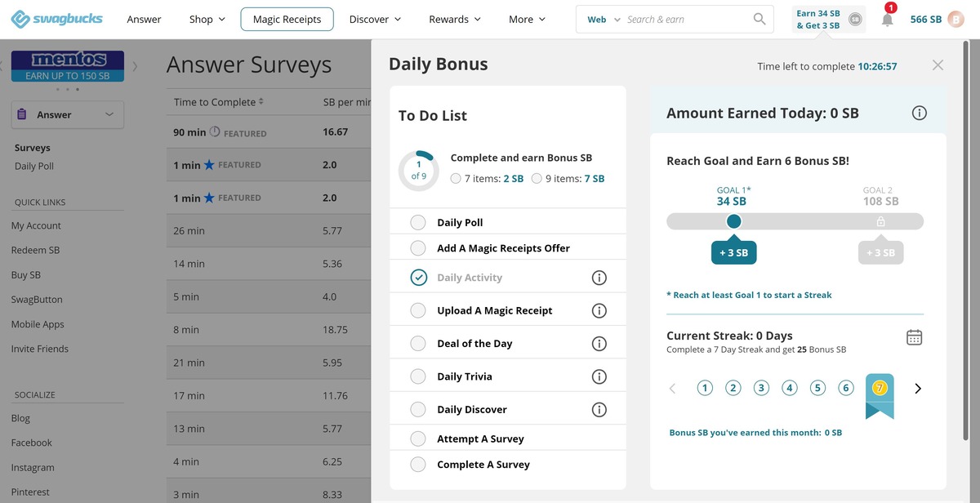Select the 7 items: 2 SB radio option
980x503 pixels.
456,178
